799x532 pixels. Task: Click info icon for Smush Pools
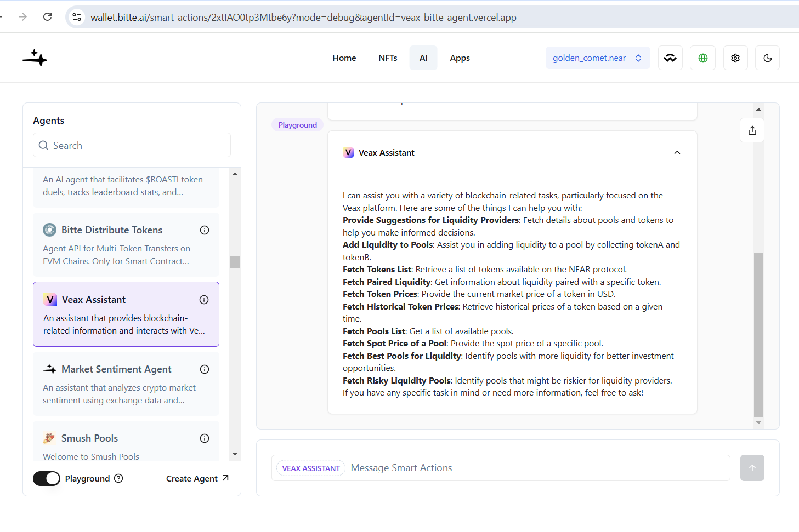205,438
